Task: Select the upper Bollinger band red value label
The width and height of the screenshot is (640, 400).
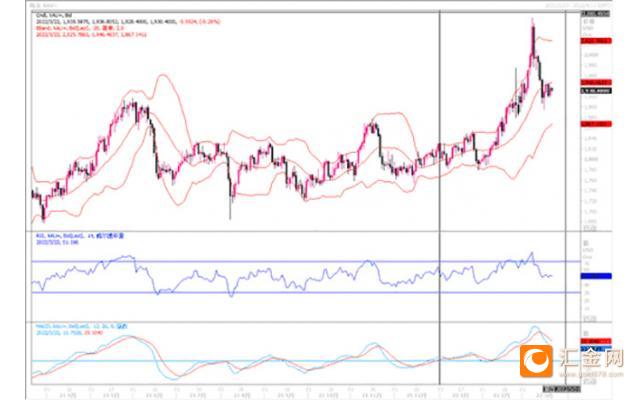Action: (x=596, y=41)
